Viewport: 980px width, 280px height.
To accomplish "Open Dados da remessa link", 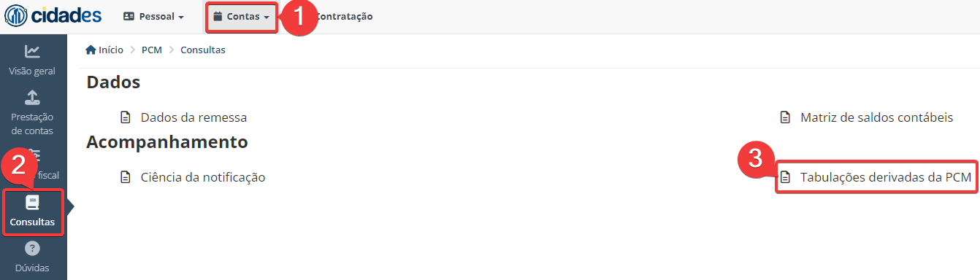I will click(x=194, y=117).
